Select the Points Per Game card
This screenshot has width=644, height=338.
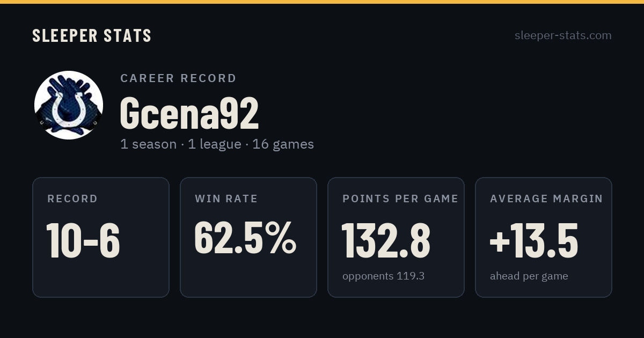(396, 237)
